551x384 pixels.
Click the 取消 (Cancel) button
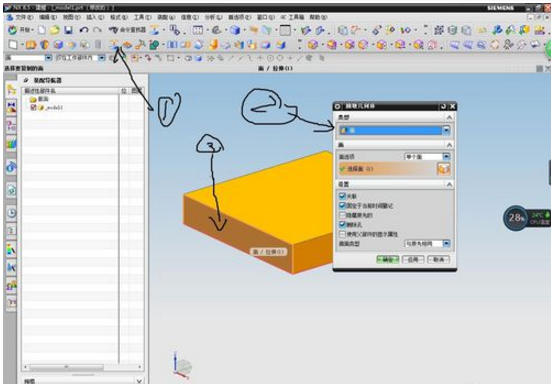(438, 260)
